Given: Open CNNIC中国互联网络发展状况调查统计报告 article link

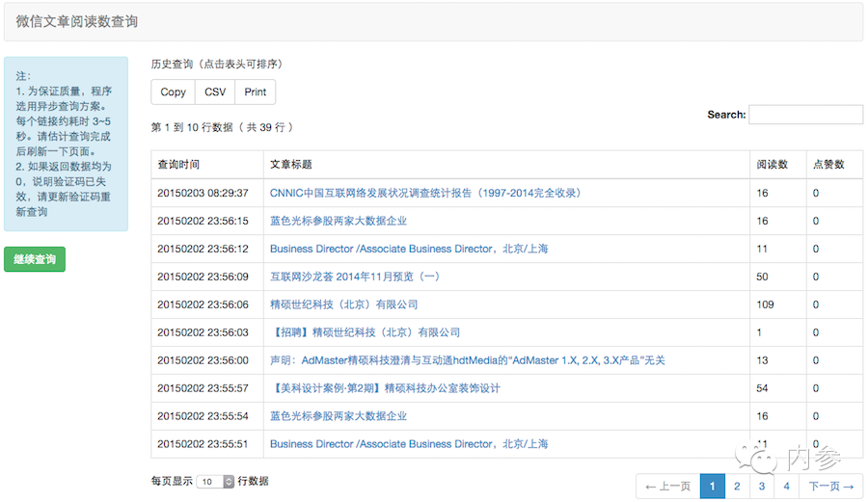Looking at the screenshot, I should (425, 193).
